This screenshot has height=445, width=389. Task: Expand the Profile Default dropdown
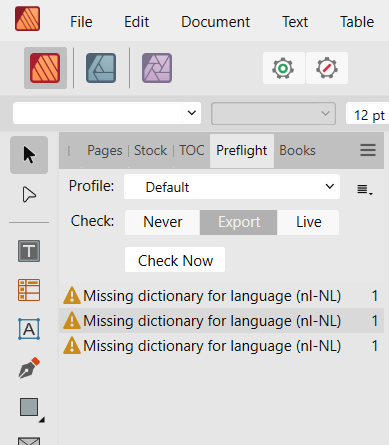[x=232, y=187]
